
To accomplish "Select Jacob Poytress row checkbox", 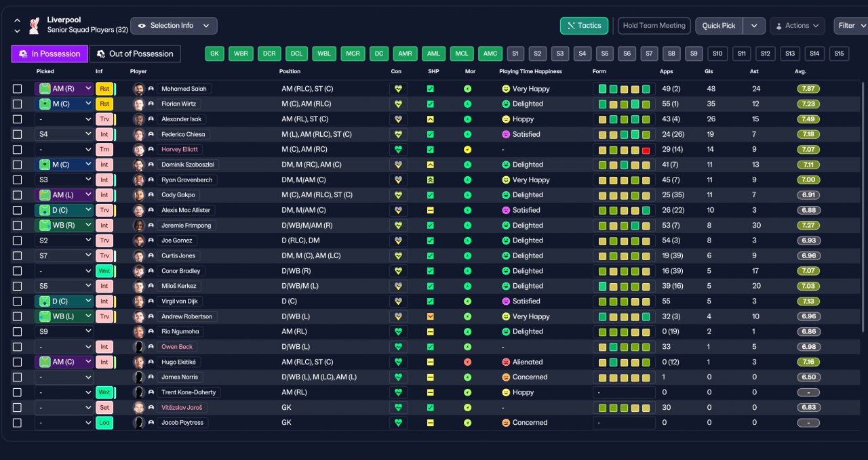I will tap(18, 423).
